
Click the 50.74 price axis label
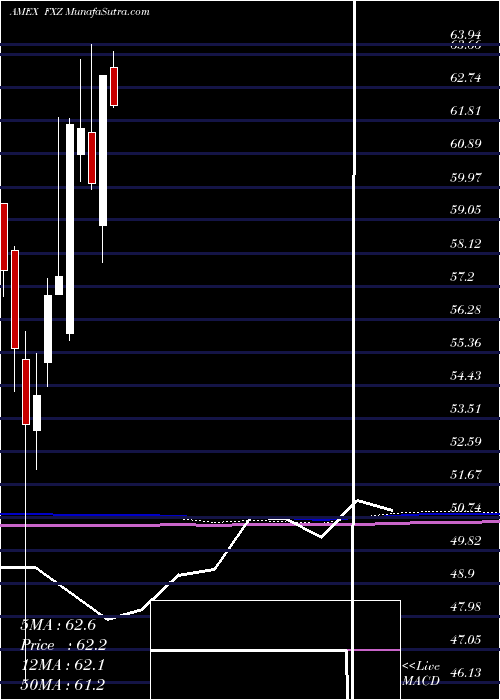coord(466,508)
